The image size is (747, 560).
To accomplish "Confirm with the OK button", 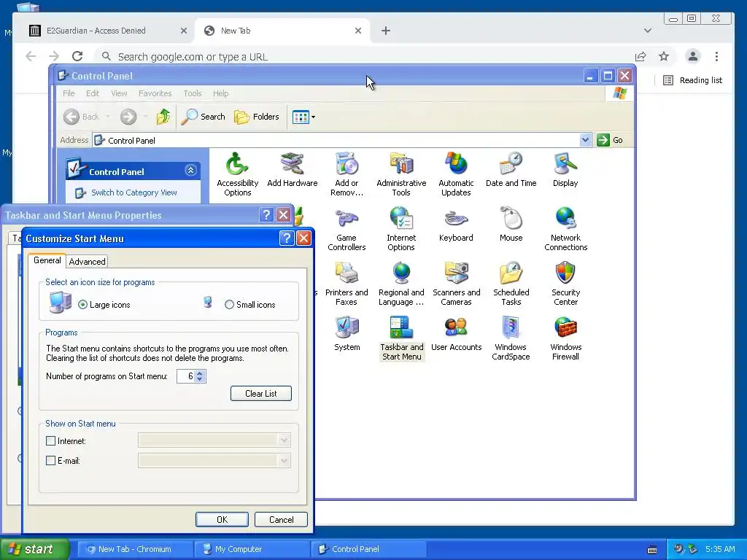I will click(222, 519).
